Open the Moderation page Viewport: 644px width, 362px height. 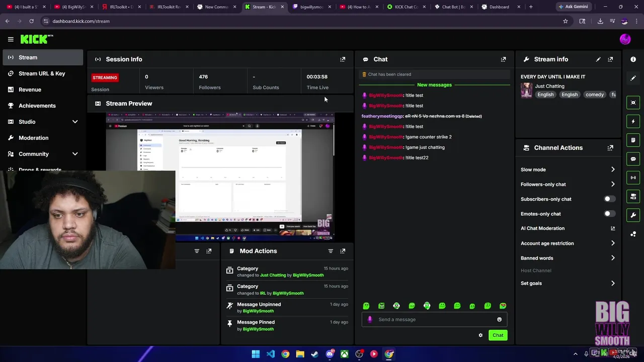click(43, 138)
